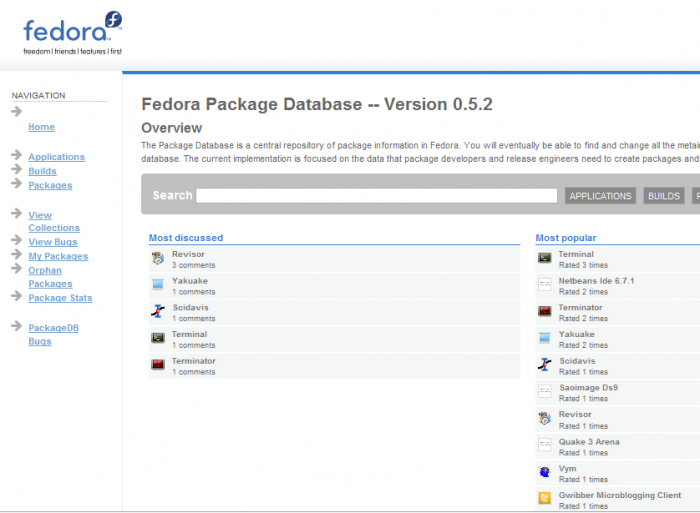Click the Scidavis icon under Most discussed
Screen dimensions: 700x513
point(158,311)
